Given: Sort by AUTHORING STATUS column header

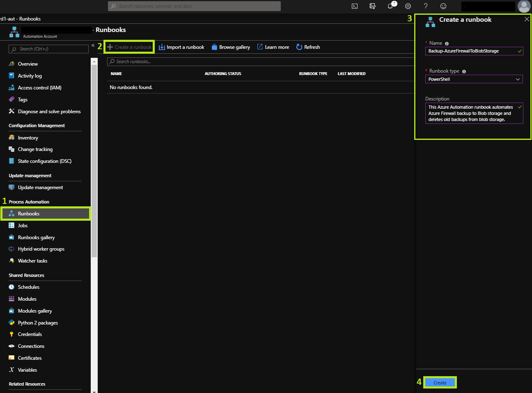Looking at the screenshot, I should point(223,74).
